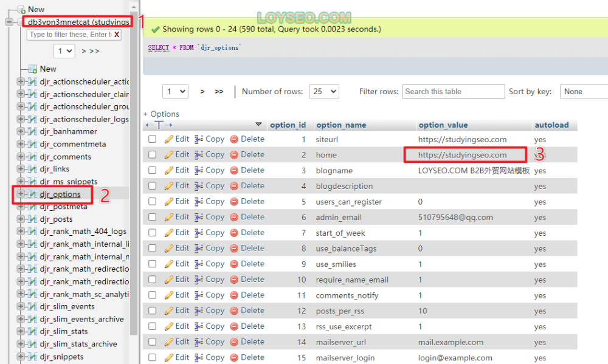Sort by the option_id column header
The height and width of the screenshot is (364, 608).
point(288,125)
